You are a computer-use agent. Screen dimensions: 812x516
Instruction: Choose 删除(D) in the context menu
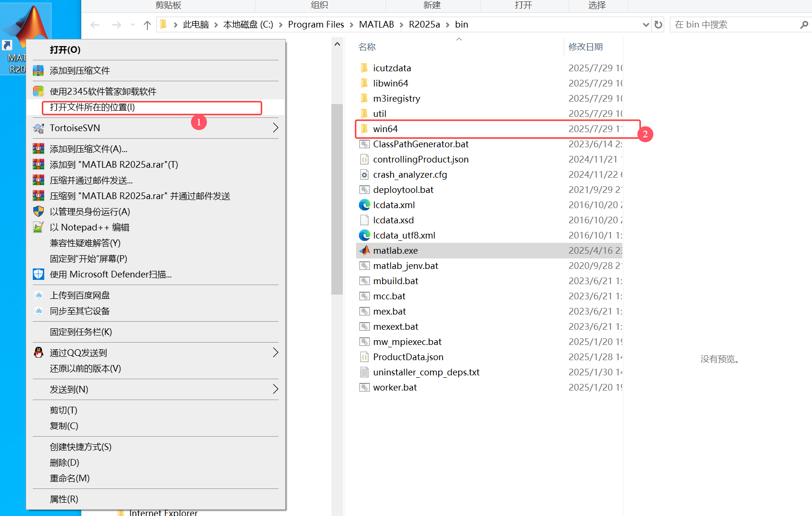pos(156,462)
